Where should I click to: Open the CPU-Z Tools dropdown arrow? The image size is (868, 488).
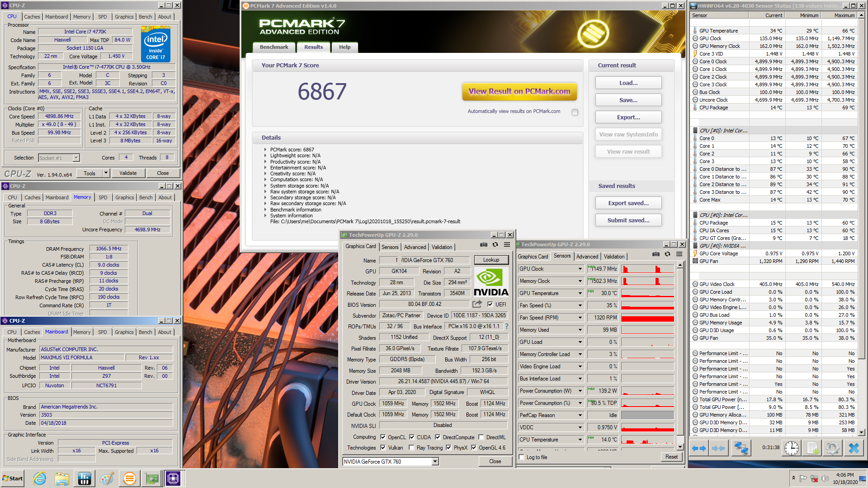[106, 173]
